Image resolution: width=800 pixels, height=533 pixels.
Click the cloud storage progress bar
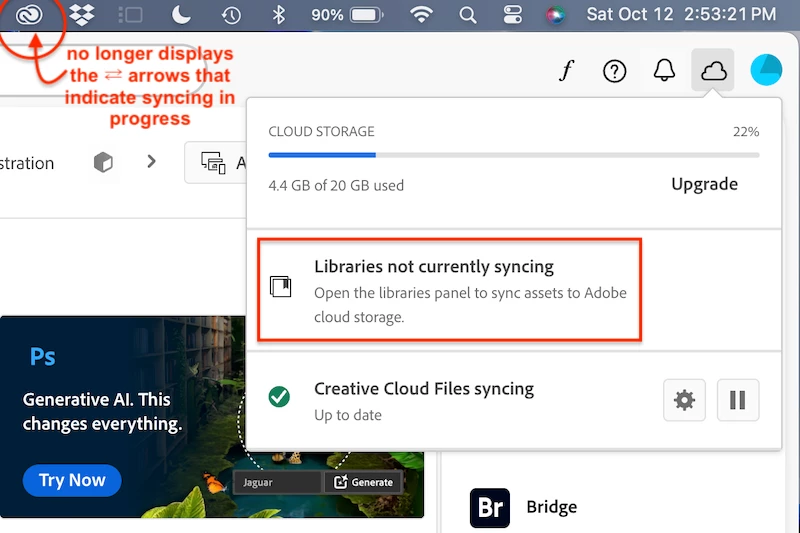pos(514,155)
